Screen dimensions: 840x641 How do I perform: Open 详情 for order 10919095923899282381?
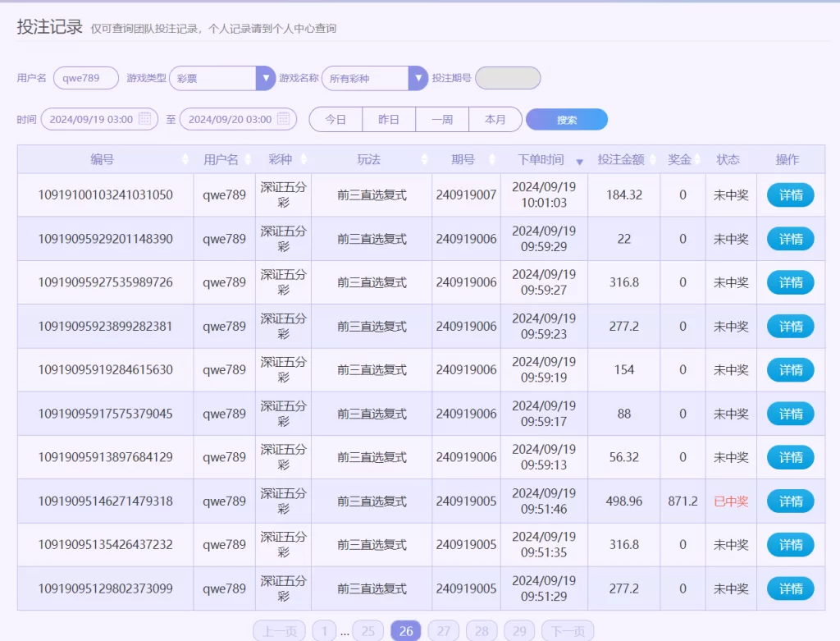click(x=791, y=327)
